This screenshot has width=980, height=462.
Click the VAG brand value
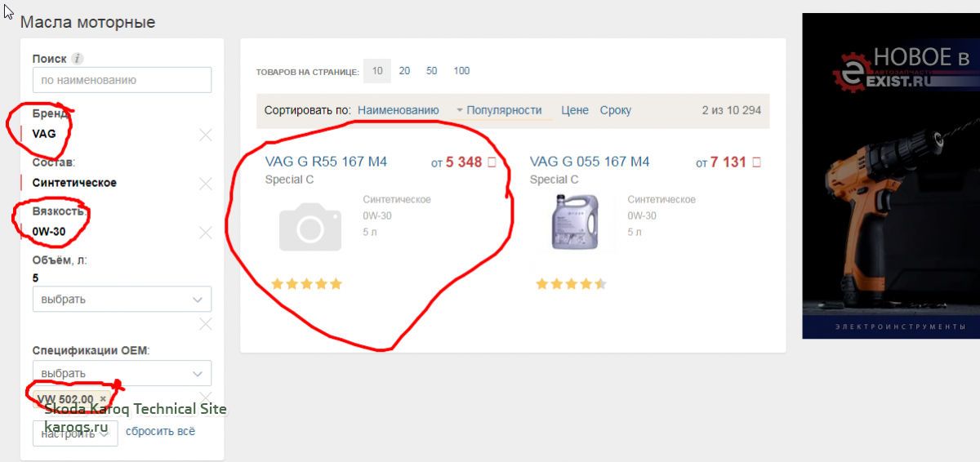44,133
